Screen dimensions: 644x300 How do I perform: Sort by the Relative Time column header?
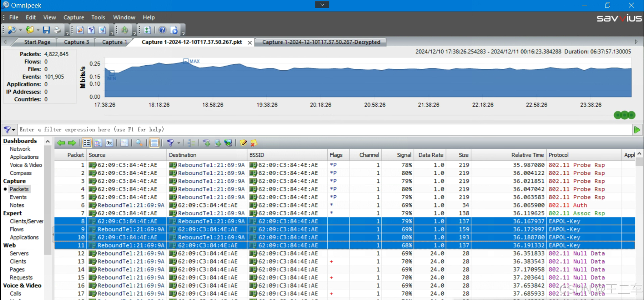pyautogui.click(x=509, y=155)
